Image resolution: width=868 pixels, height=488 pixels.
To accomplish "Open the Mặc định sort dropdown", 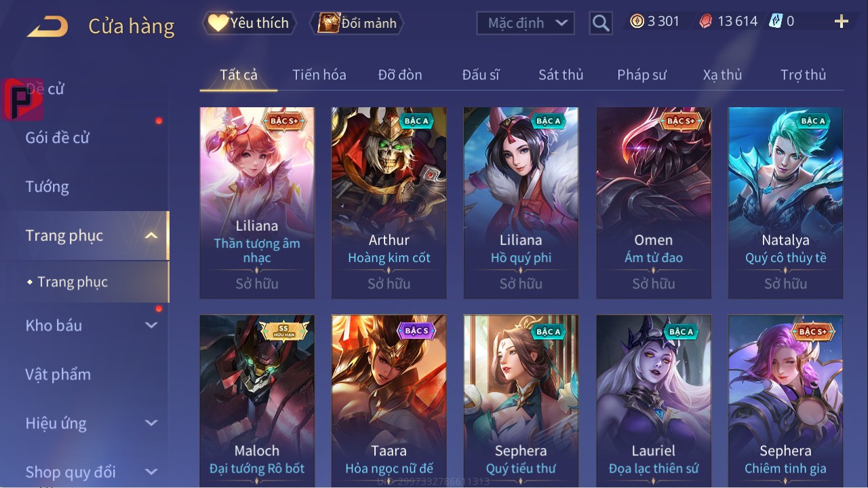I will pyautogui.click(x=526, y=23).
